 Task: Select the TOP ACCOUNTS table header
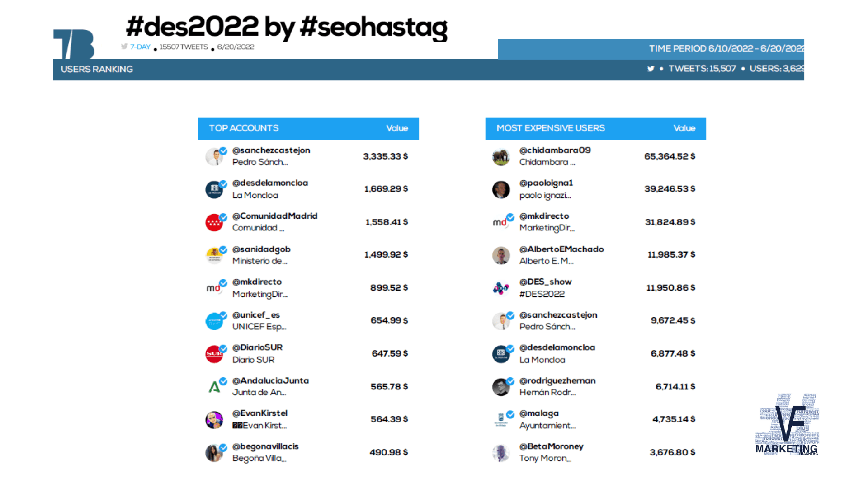(x=309, y=128)
